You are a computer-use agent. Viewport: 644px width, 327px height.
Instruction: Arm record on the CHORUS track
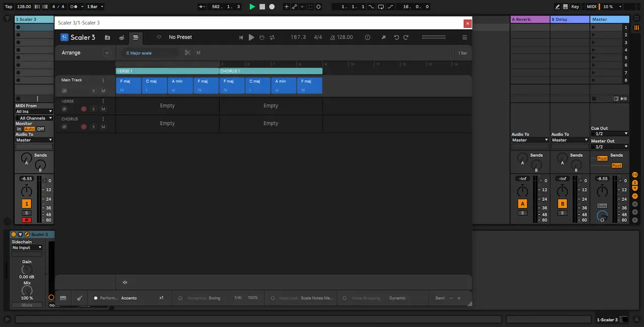click(x=84, y=127)
